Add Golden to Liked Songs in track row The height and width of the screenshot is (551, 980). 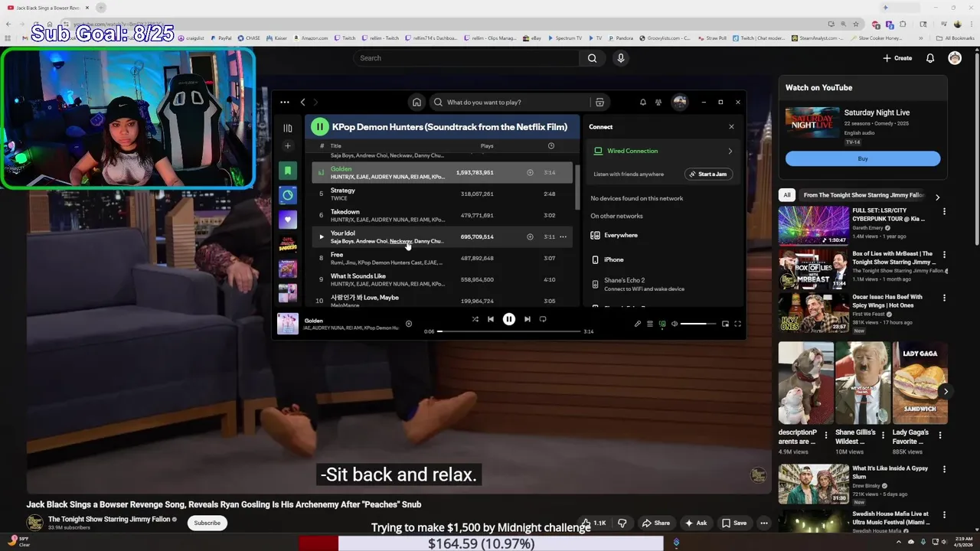[x=530, y=172]
